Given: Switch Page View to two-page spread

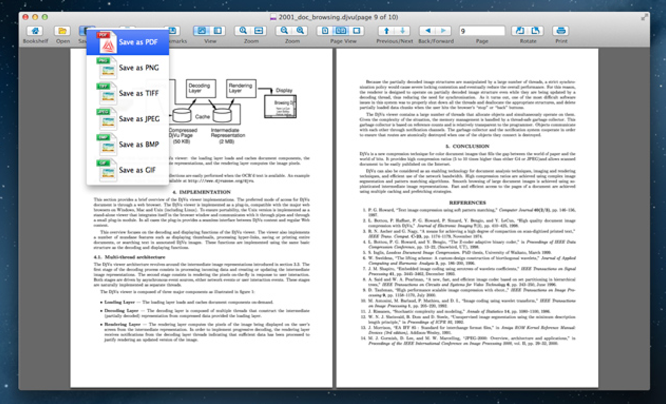Looking at the screenshot, I should (x=341, y=31).
